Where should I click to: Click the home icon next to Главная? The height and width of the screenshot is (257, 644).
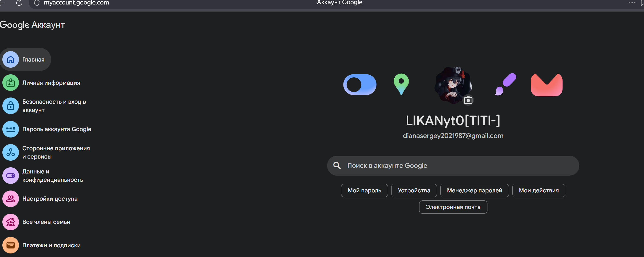point(10,59)
